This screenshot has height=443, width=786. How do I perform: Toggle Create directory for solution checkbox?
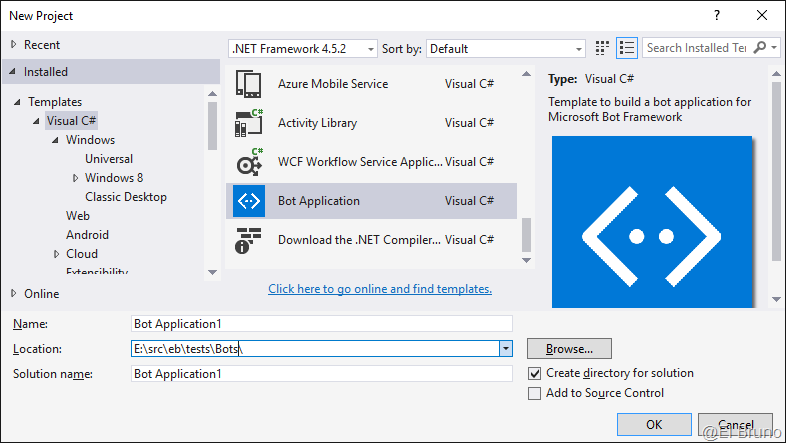(535, 373)
